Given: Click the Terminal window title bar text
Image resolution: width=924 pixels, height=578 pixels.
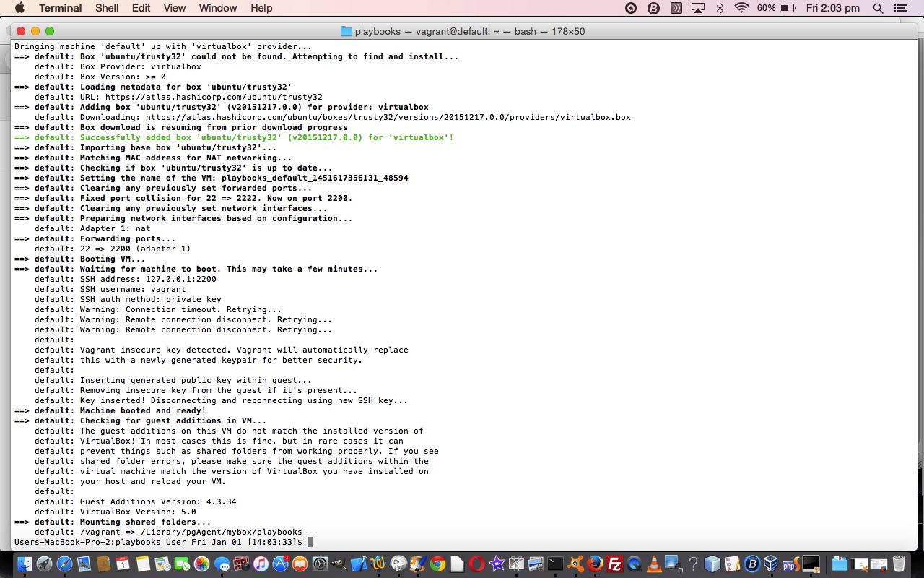Looking at the screenshot, I should click(x=470, y=31).
